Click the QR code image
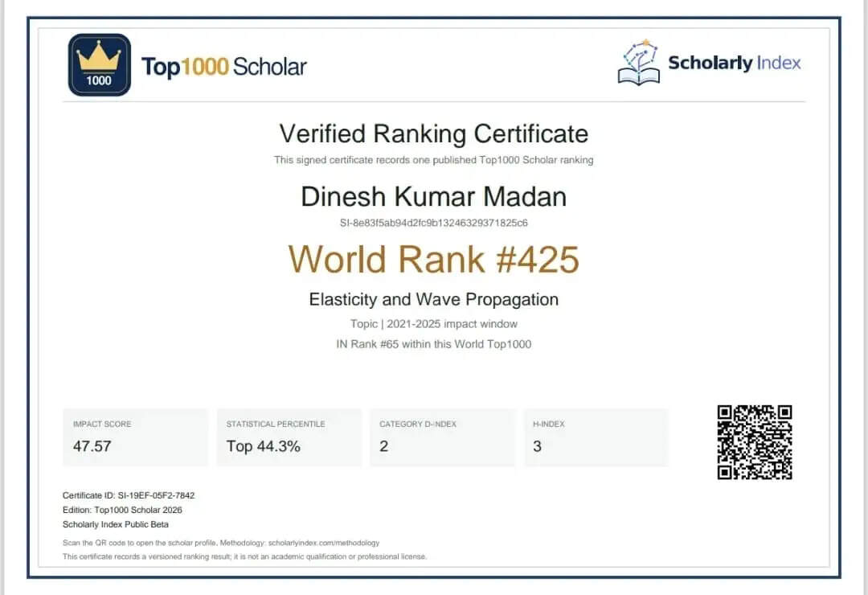Viewport: 868px width, 595px height. [x=755, y=442]
